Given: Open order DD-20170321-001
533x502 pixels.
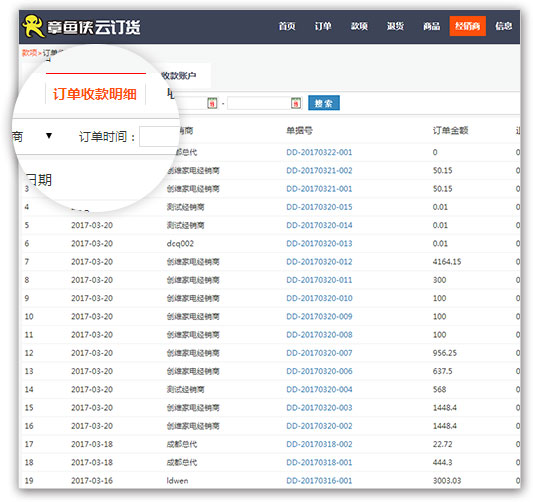Looking at the screenshot, I should pyautogui.click(x=319, y=189).
